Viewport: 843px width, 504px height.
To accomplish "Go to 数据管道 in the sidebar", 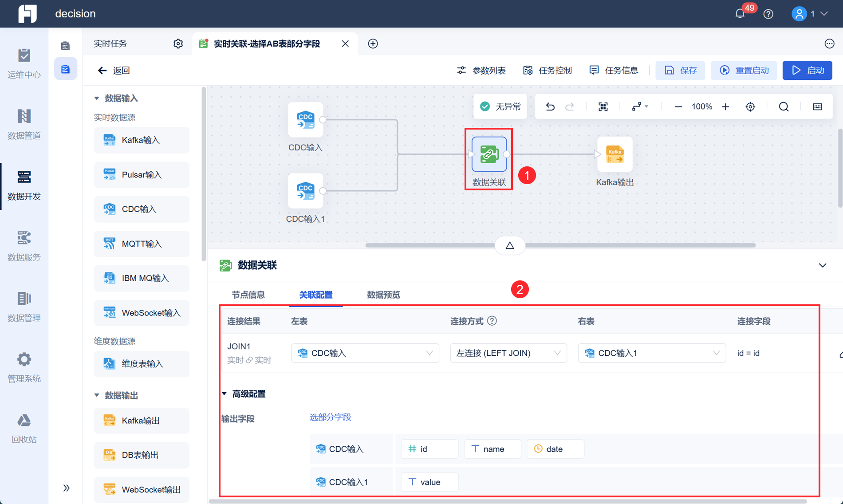I will (x=24, y=125).
